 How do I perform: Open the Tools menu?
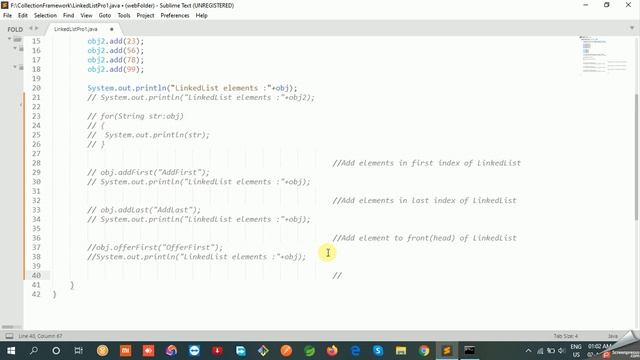point(124,16)
